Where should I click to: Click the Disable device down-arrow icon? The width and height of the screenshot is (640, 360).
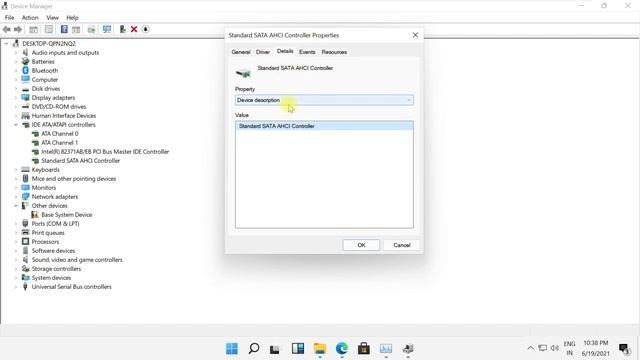point(145,29)
